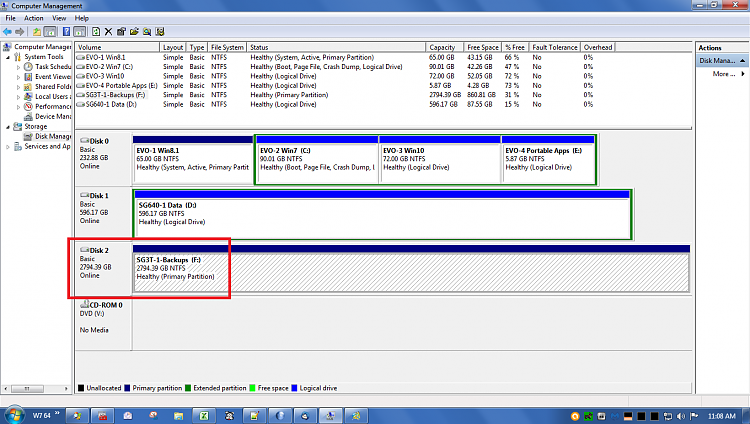Screen dimensions: 750x424
Task: Sort by the File System column header
Action: (227, 47)
